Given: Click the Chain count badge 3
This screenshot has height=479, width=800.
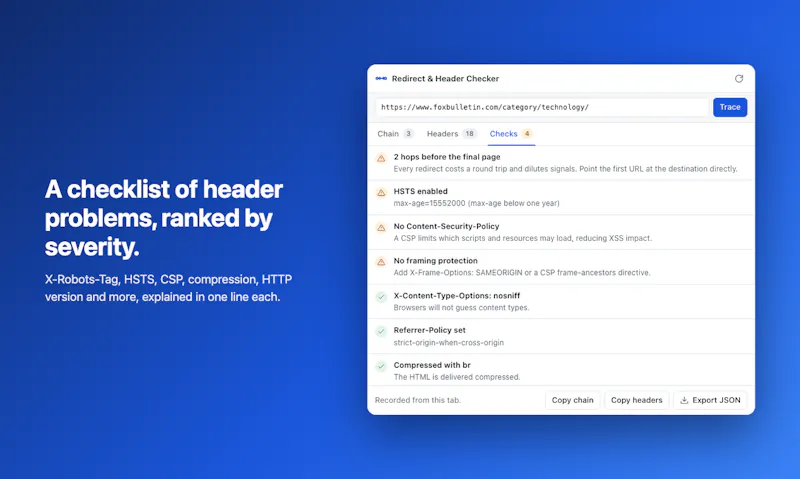Looking at the screenshot, I should click(x=408, y=134).
